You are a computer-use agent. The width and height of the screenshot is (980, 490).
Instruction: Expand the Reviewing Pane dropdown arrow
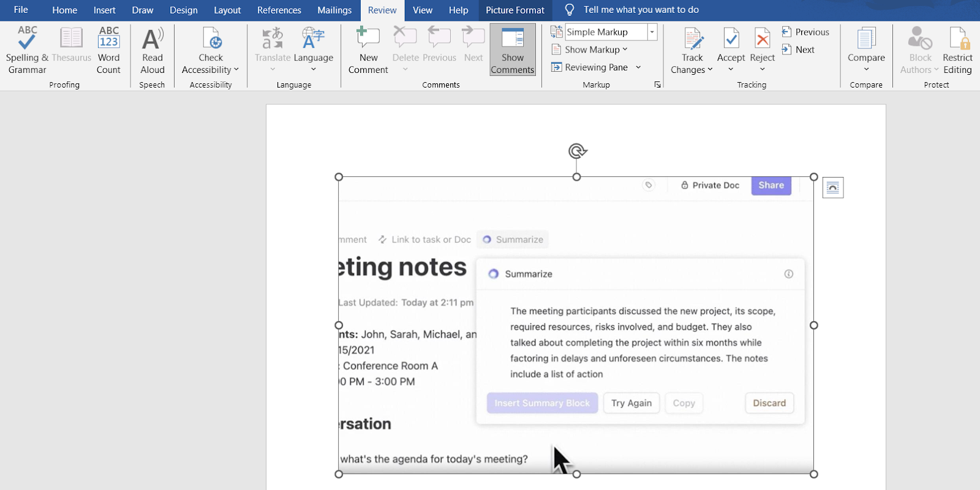tap(638, 67)
